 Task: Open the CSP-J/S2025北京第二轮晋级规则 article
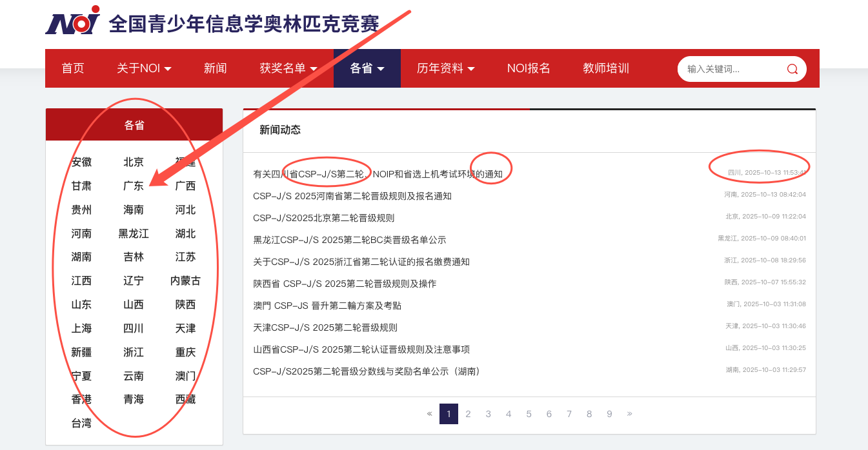(323, 218)
